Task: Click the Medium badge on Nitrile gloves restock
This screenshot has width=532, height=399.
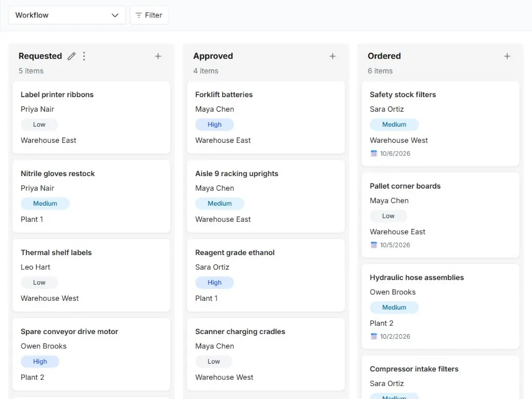Action: point(45,204)
